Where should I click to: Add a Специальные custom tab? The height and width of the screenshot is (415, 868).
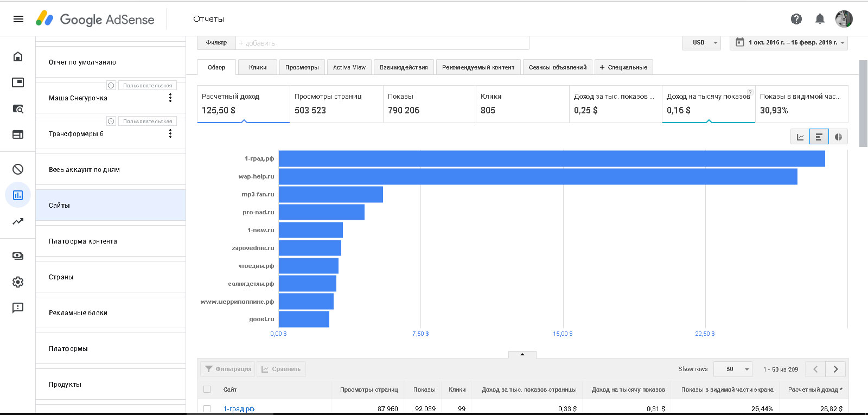click(623, 67)
